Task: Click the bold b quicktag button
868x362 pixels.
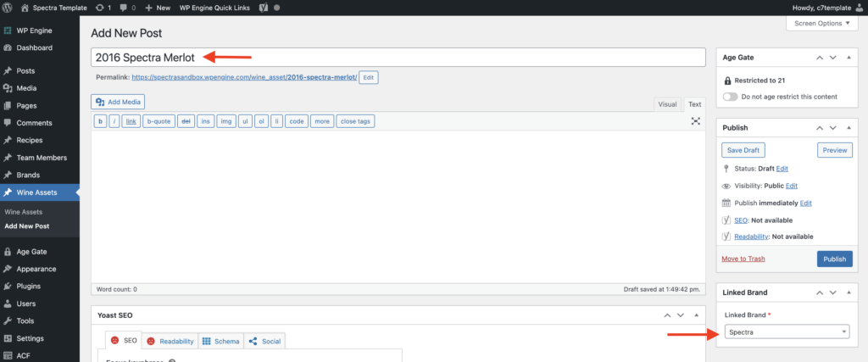Action: (100, 121)
